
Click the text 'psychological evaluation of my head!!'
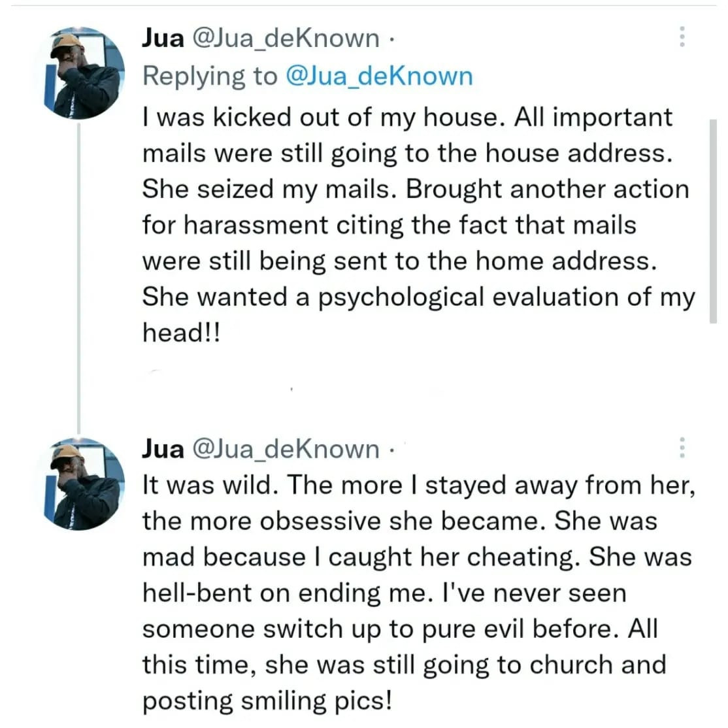coord(418,315)
